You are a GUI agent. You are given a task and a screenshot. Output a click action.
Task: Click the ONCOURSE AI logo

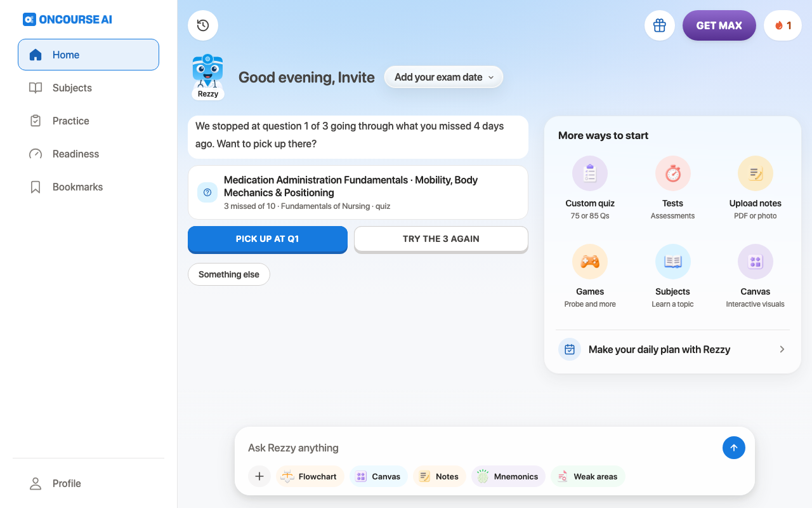click(67, 19)
